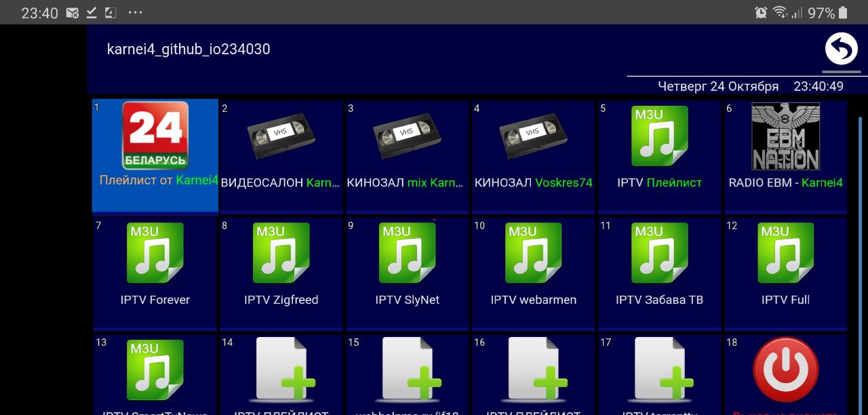Select IPTV SlyNet M3U playlist

pos(408,273)
